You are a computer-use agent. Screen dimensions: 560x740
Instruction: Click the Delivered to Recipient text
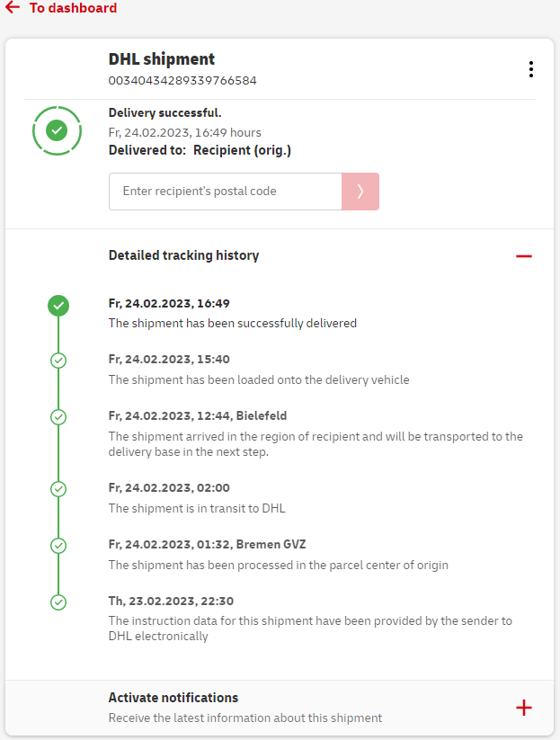(200, 150)
